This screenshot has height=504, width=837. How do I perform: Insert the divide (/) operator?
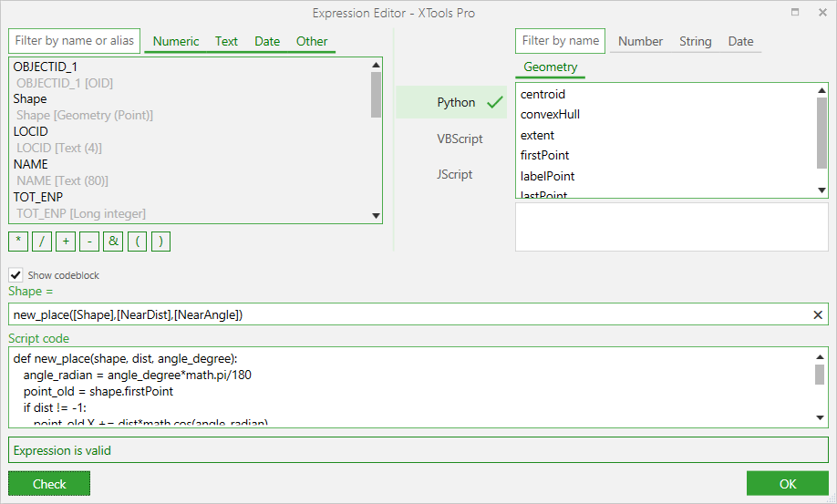[42, 242]
